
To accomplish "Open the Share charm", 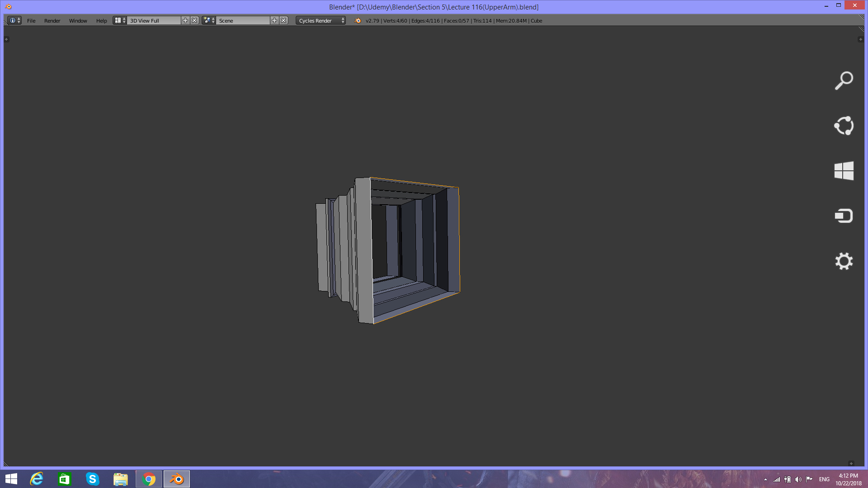I will pyautogui.click(x=844, y=126).
